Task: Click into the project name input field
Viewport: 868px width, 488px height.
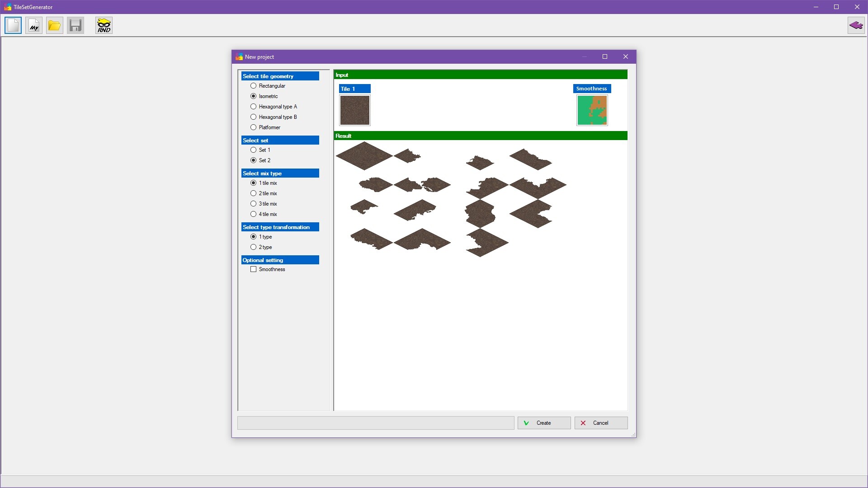Action: 375,423
